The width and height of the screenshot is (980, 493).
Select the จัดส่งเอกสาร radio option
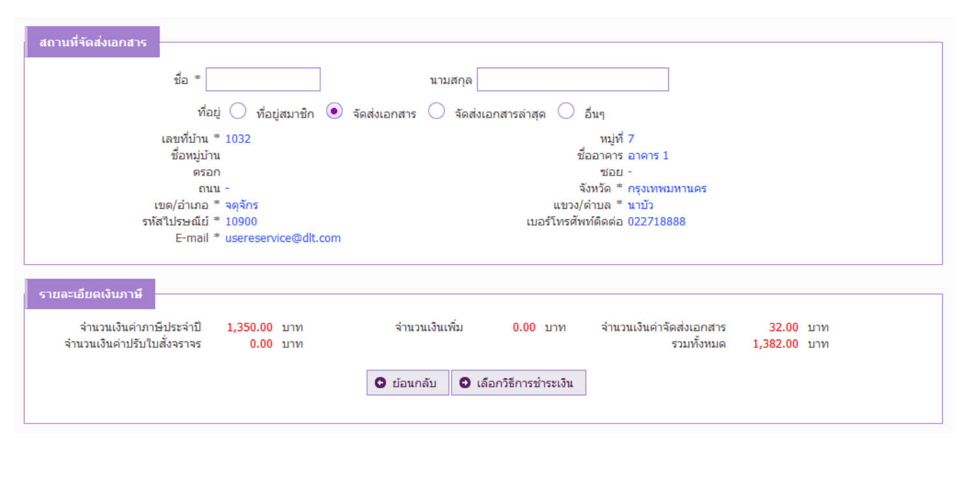[334, 112]
